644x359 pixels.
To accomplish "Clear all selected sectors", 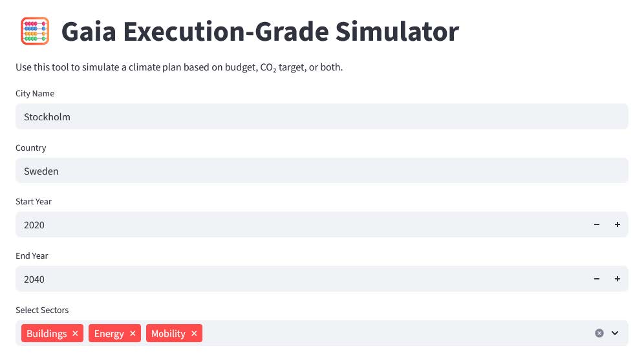I will (x=599, y=333).
